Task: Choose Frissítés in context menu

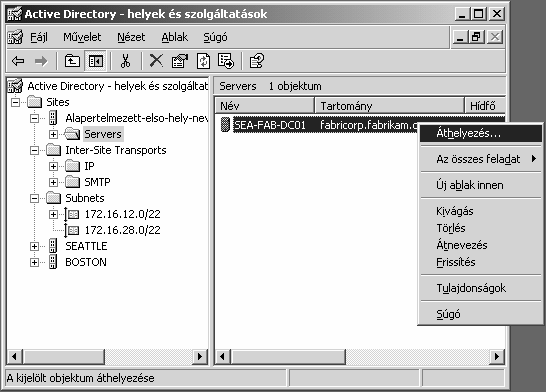Action: tap(481, 262)
